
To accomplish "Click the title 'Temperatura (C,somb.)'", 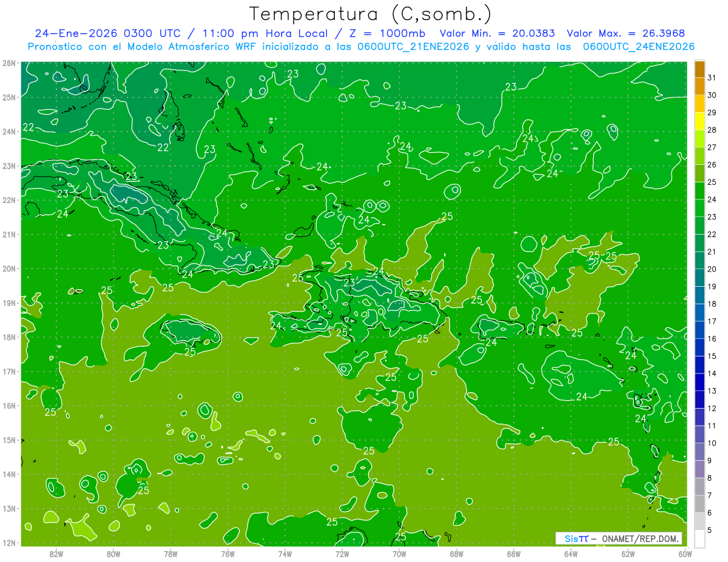I will click(370, 15).
